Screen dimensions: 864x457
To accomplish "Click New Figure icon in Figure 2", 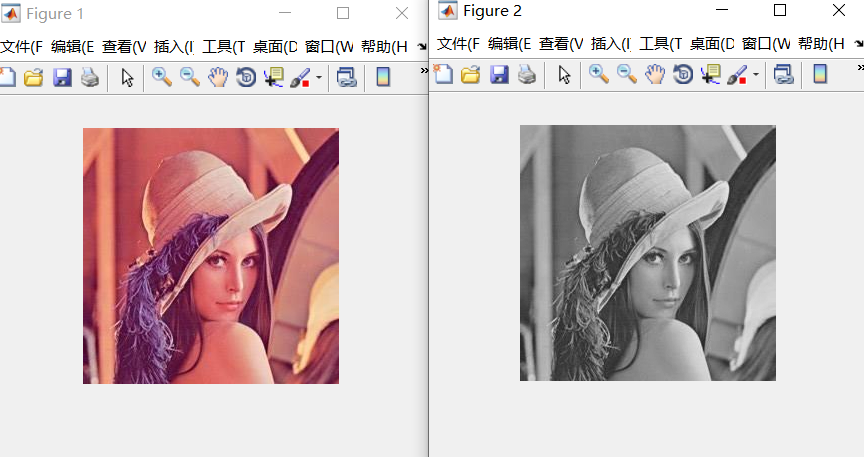I will point(444,74).
